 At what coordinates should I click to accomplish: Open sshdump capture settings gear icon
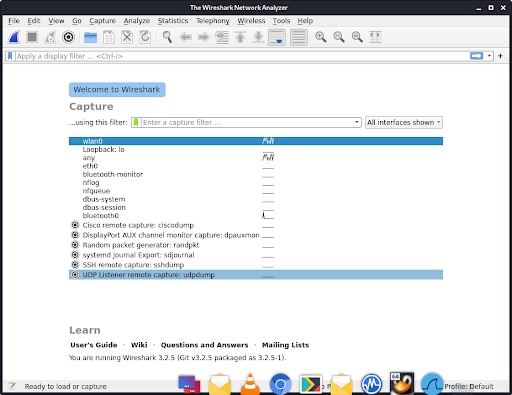click(x=75, y=265)
